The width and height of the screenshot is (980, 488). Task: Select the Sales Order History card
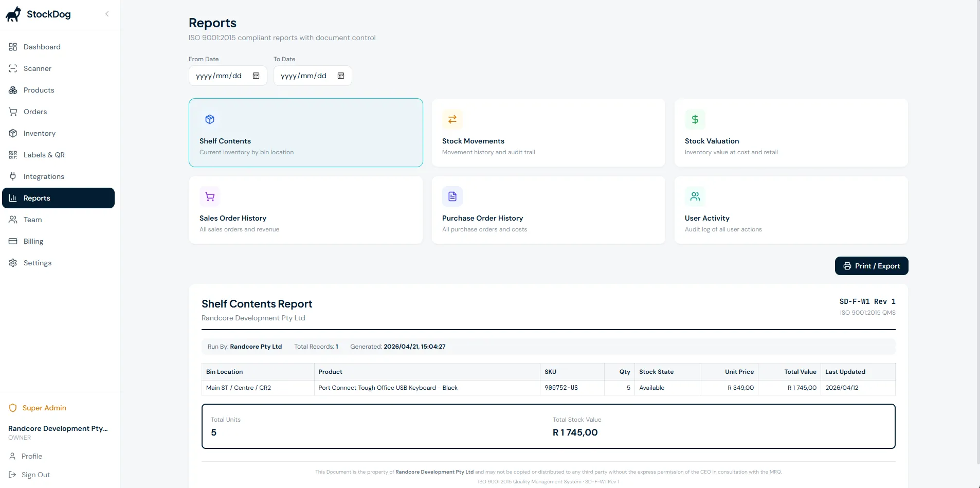pyautogui.click(x=306, y=210)
